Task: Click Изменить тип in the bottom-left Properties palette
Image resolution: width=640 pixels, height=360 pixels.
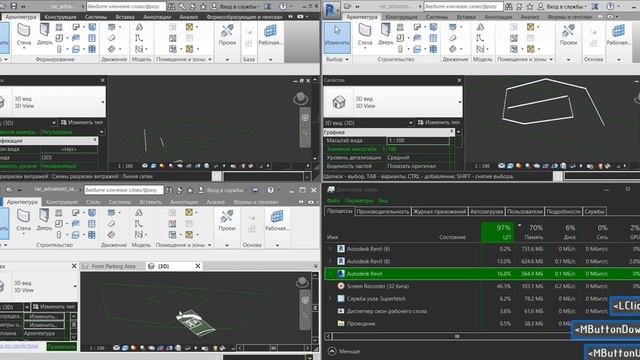Action: [54, 307]
